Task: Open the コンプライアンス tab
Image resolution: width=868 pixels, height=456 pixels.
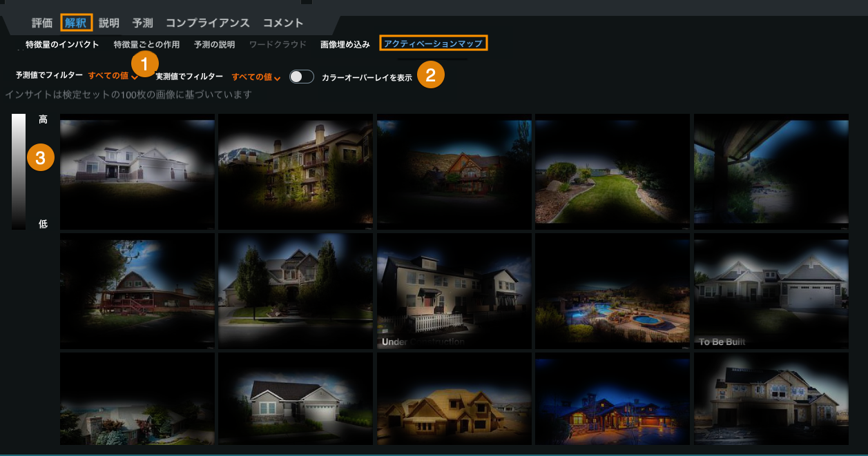Action: [x=208, y=23]
